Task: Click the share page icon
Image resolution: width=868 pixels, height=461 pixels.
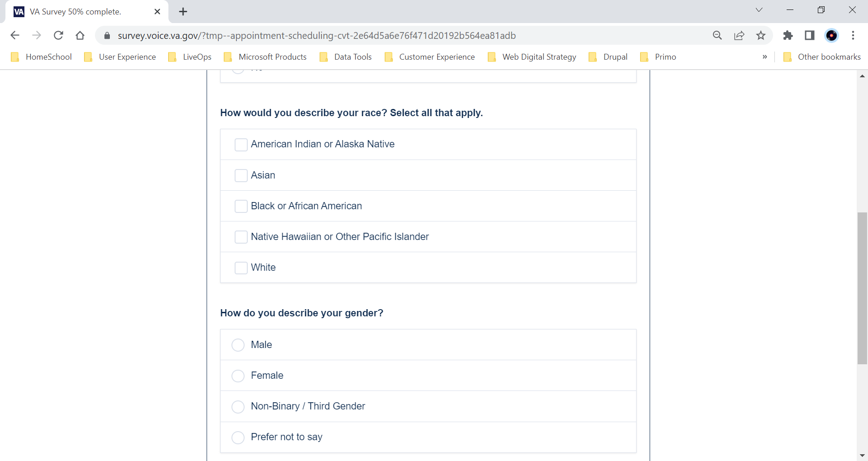Action: (x=739, y=35)
